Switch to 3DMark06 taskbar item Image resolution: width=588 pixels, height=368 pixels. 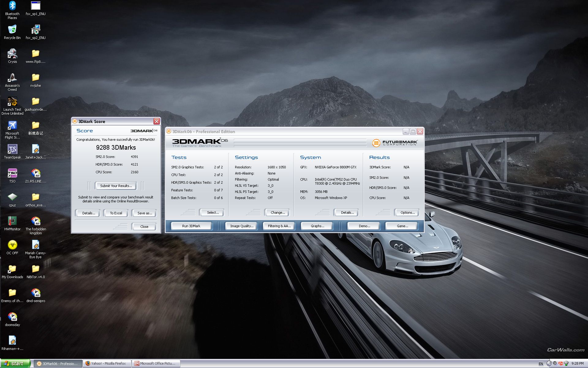pyautogui.click(x=58, y=364)
